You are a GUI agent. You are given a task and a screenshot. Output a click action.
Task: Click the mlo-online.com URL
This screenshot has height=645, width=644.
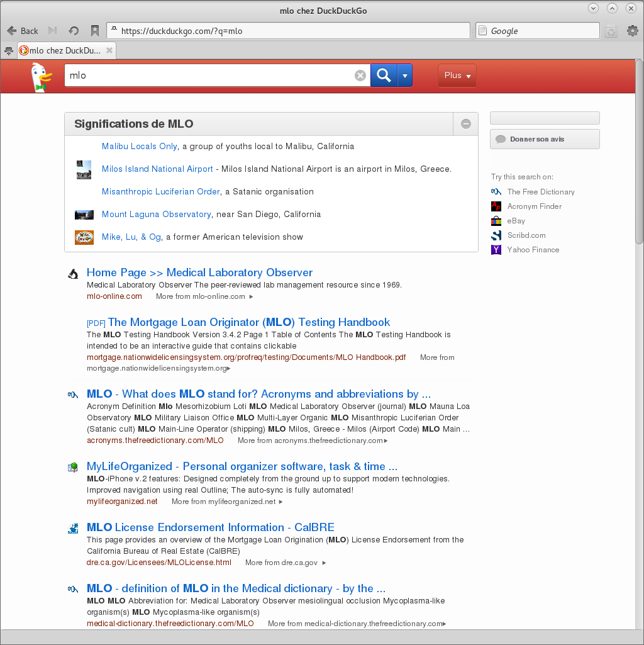[x=114, y=296]
